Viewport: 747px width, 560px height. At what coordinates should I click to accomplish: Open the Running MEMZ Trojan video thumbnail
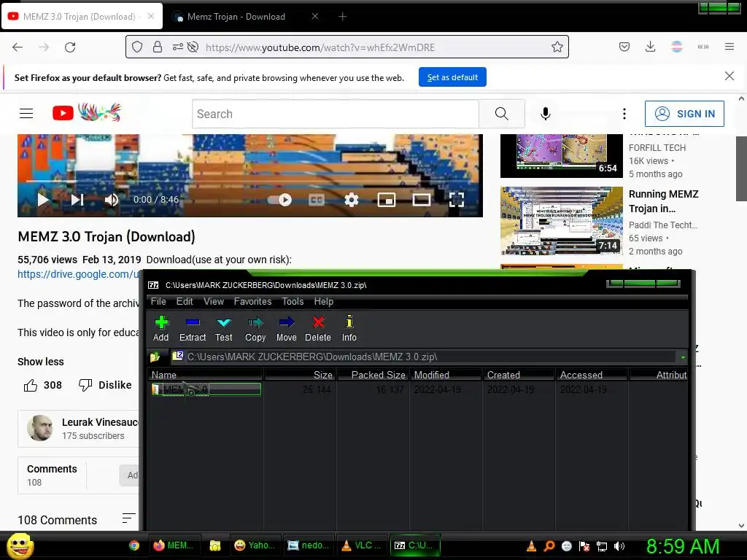561,220
